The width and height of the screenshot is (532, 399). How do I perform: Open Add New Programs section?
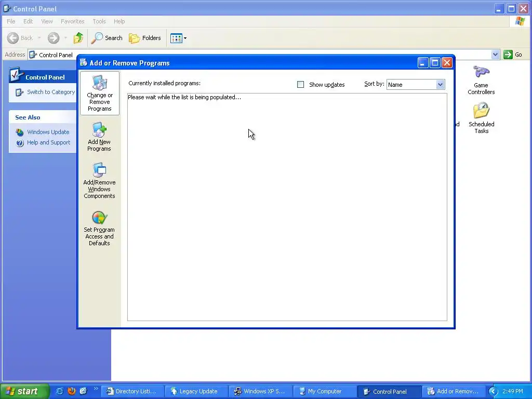coord(99,137)
